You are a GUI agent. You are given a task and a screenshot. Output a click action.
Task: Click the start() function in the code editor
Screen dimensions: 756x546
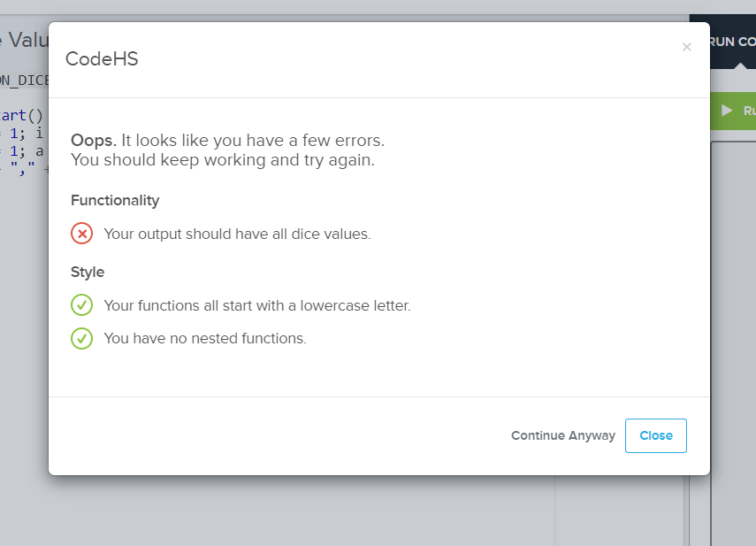click(17, 115)
